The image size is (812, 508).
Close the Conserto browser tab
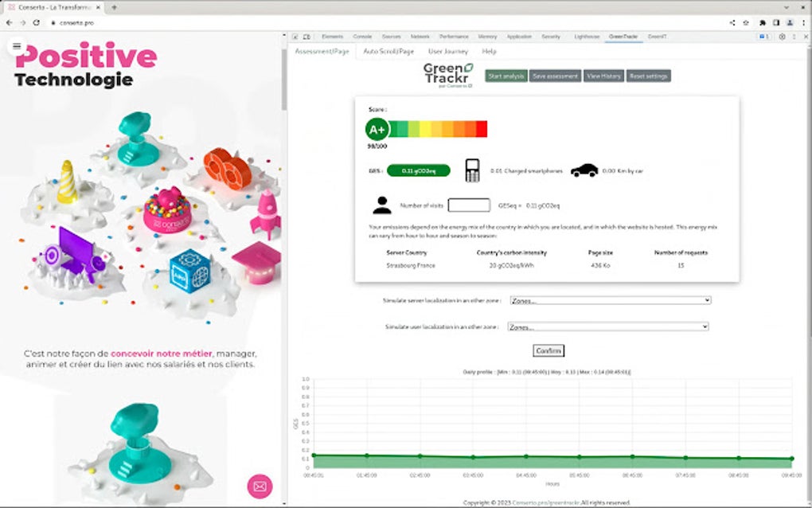coord(98,7)
